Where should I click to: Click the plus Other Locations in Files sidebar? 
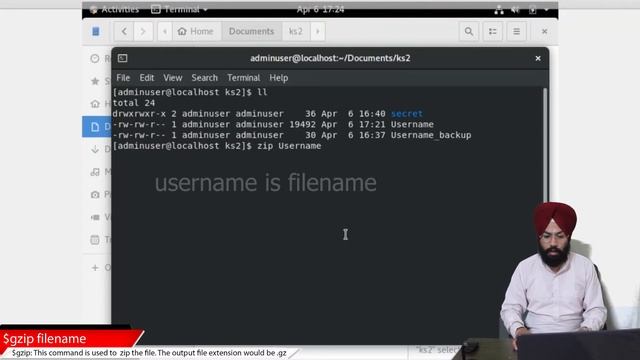coord(95,268)
